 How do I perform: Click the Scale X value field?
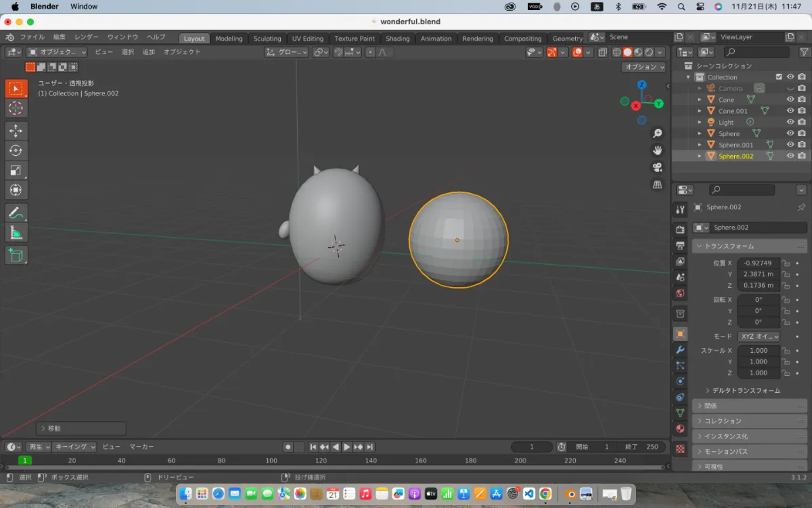(x=758, y=351)
